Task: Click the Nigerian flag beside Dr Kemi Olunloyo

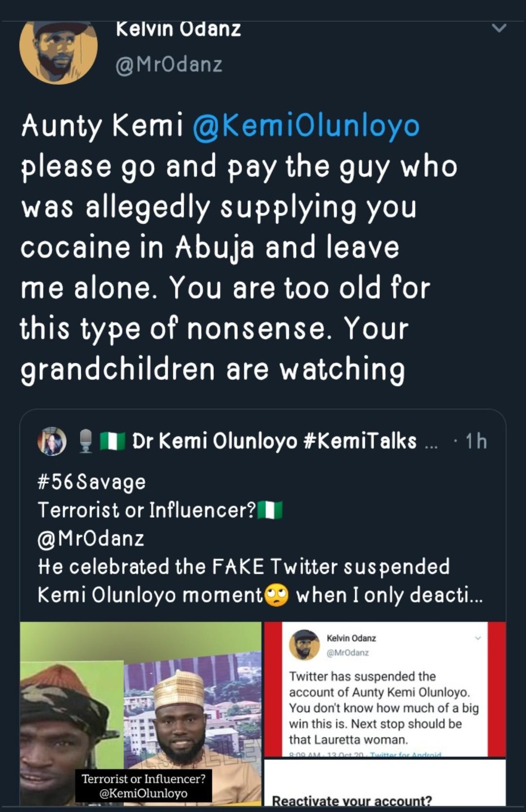Action: [x=112, y=441]
